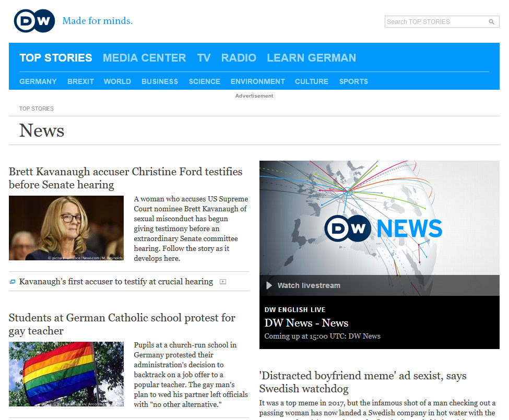This screenshot has width=509, height=420.
Task: Select the GERMANY section
Action: click(x=38, y=81)
